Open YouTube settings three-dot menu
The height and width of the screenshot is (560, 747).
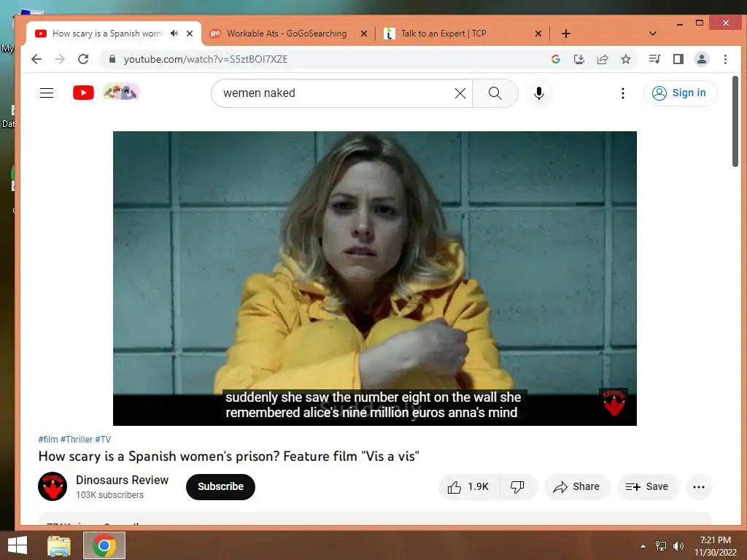(x=623, y=93)
